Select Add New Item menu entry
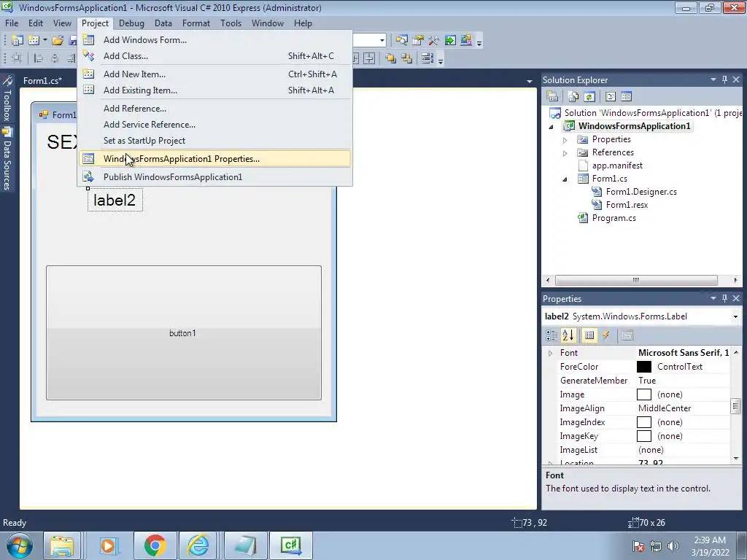 point(215,74)
